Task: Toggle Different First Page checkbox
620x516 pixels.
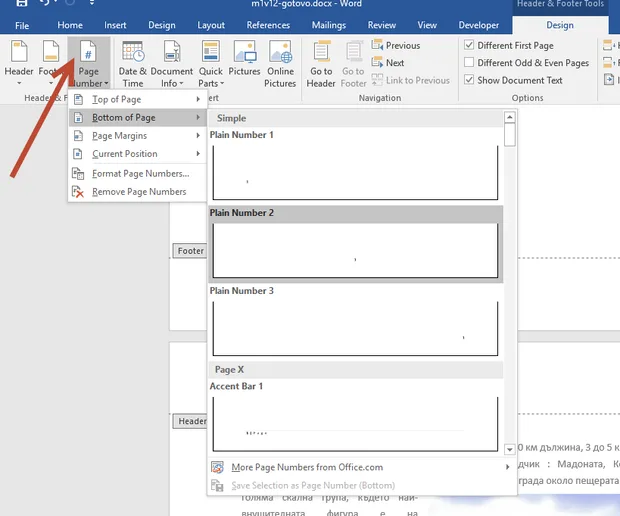Action: tap(469, 45)
